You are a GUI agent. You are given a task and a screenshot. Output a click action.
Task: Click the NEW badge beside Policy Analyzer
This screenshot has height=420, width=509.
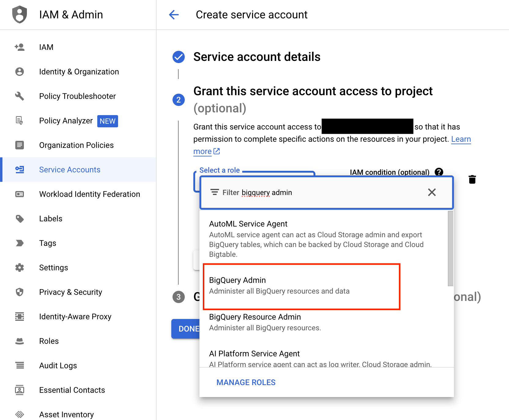point(108,121)
